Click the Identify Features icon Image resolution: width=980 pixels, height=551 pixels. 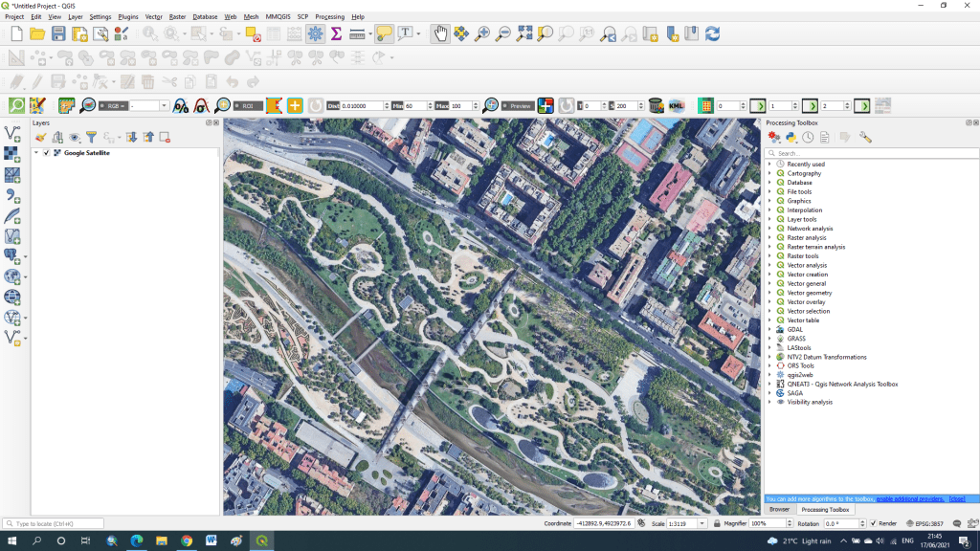[147, 33]
